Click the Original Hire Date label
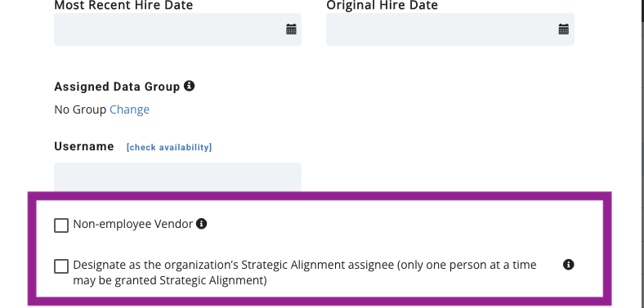This screenshot has height=308, width=644. pos(382,6)
